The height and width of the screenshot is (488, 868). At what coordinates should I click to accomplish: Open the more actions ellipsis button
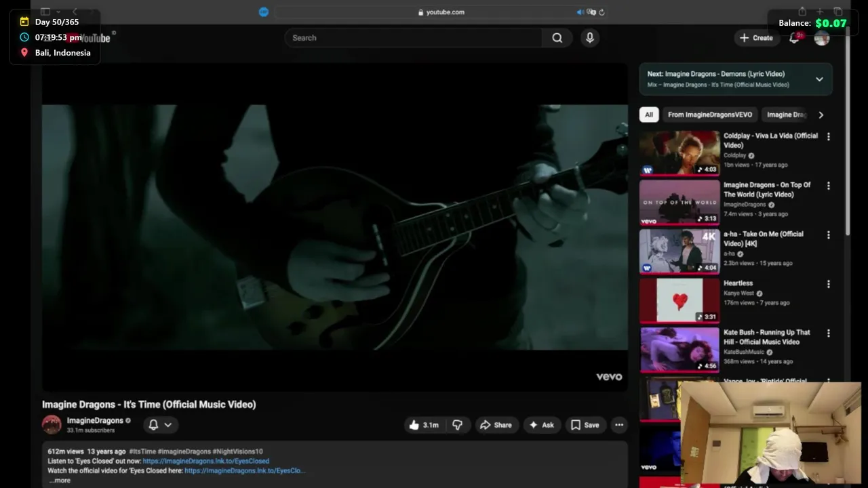tap(619, 425)
